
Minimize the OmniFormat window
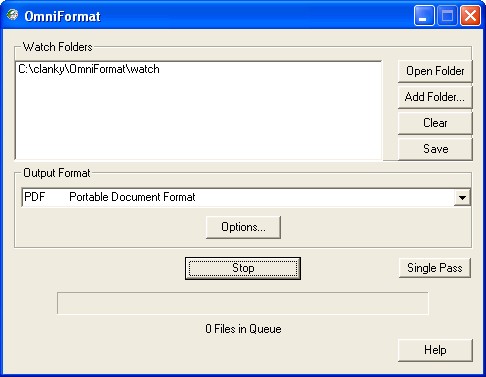(424, 15)
